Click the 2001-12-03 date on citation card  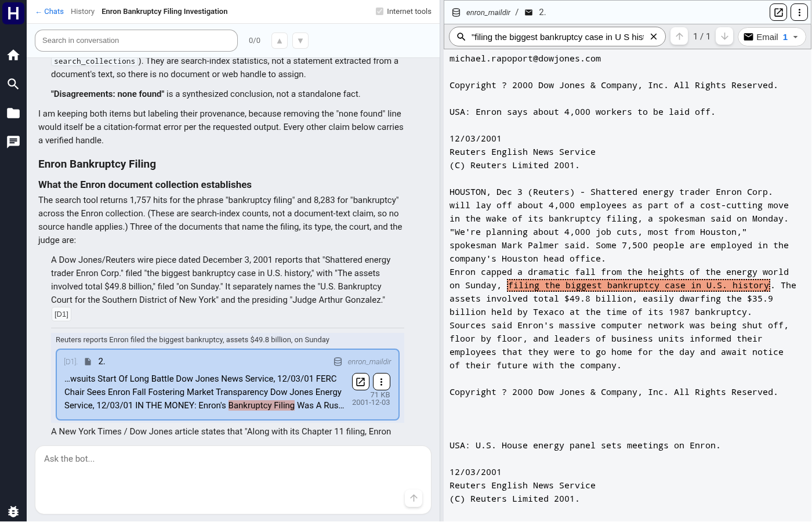371,403
